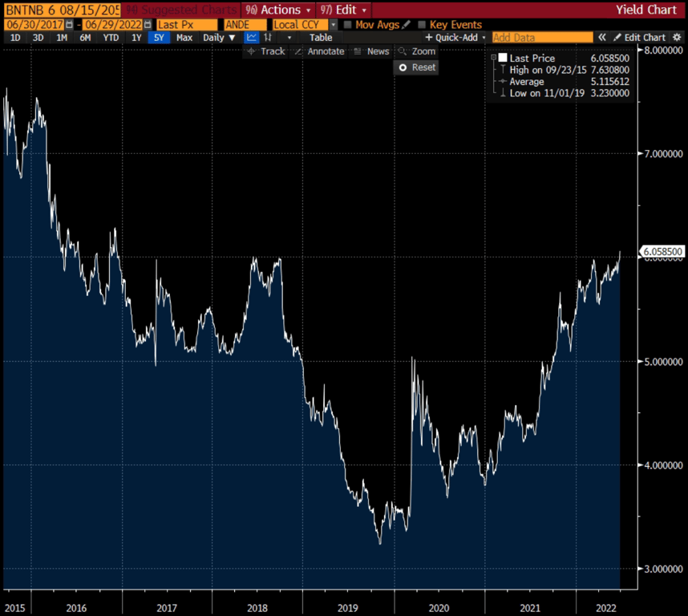
Task: Click the Low marker icon in legend
Action: click(503, 93)
